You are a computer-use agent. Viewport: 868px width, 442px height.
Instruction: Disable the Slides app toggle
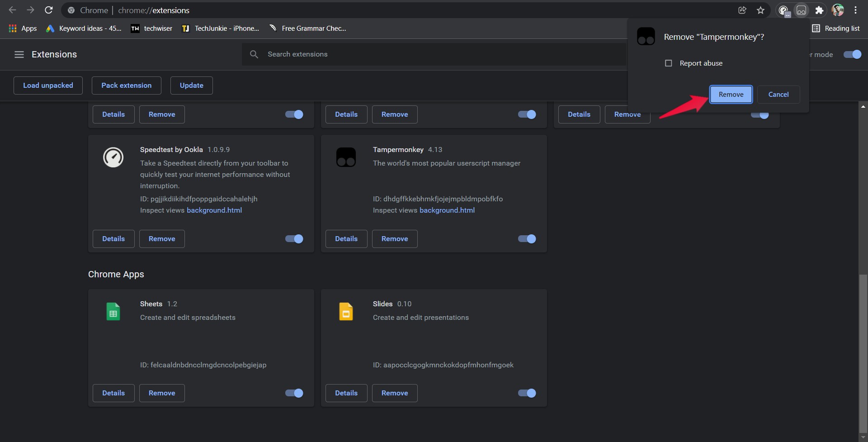[x=527, y=393]
